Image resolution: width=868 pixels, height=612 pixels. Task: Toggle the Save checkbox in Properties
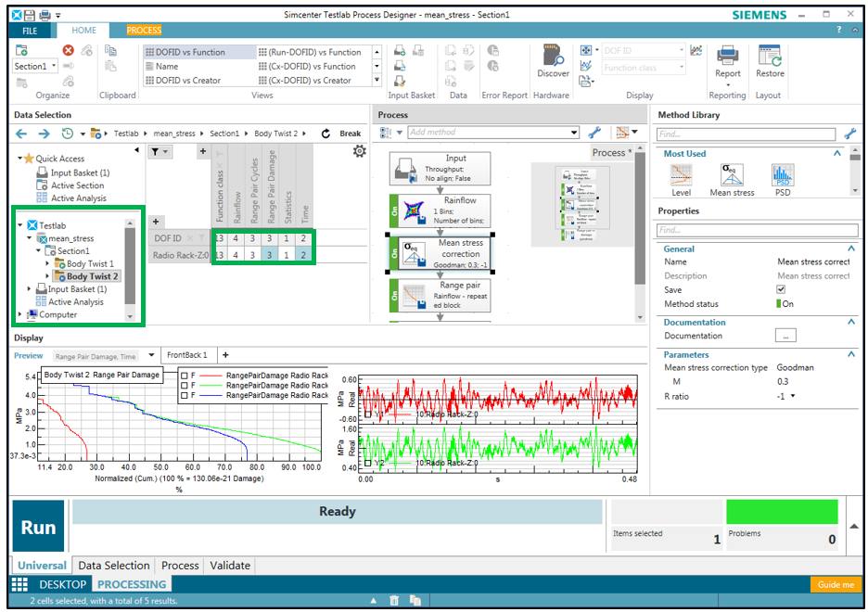pyautogui.click(x=780, y=289)
